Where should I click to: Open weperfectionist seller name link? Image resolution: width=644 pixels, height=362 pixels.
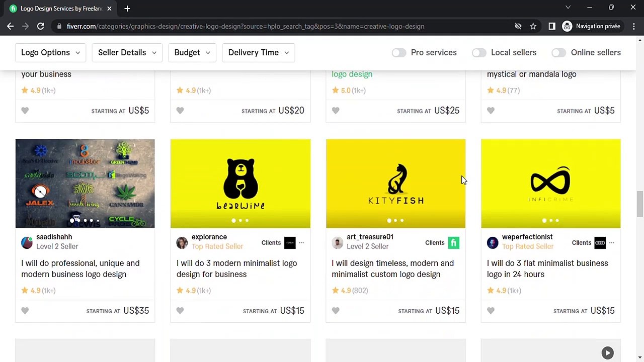pos(527,237)
